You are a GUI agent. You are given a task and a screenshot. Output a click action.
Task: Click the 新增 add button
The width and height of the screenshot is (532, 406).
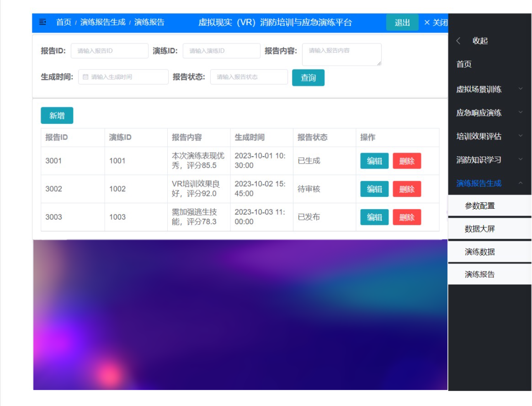(57, 115)
